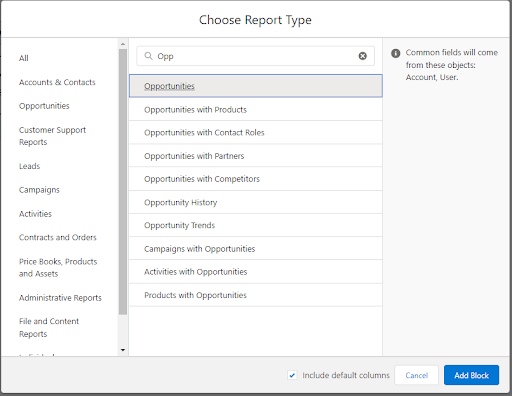Pick Campaigns with Opportunities report type

click(x=255, y=249)
